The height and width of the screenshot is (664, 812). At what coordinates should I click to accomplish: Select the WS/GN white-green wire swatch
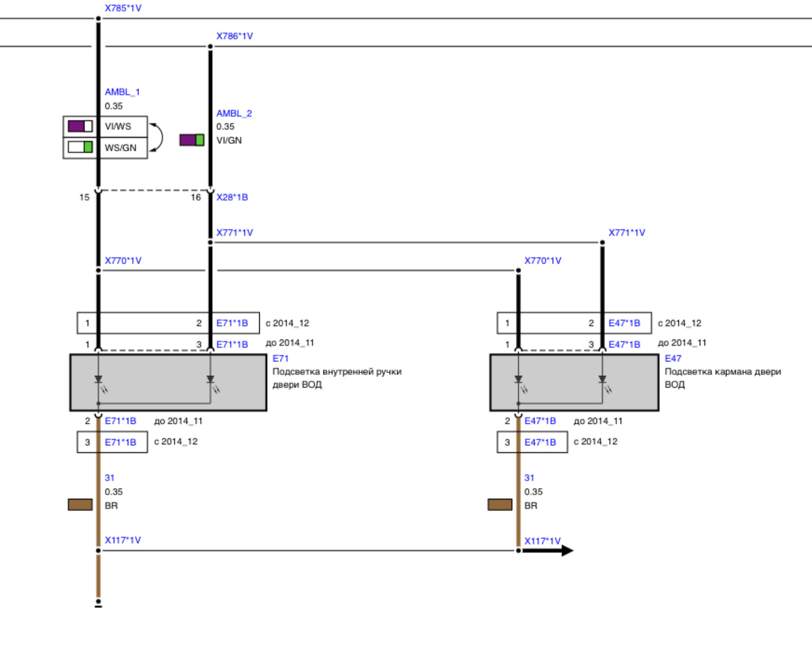80,147
